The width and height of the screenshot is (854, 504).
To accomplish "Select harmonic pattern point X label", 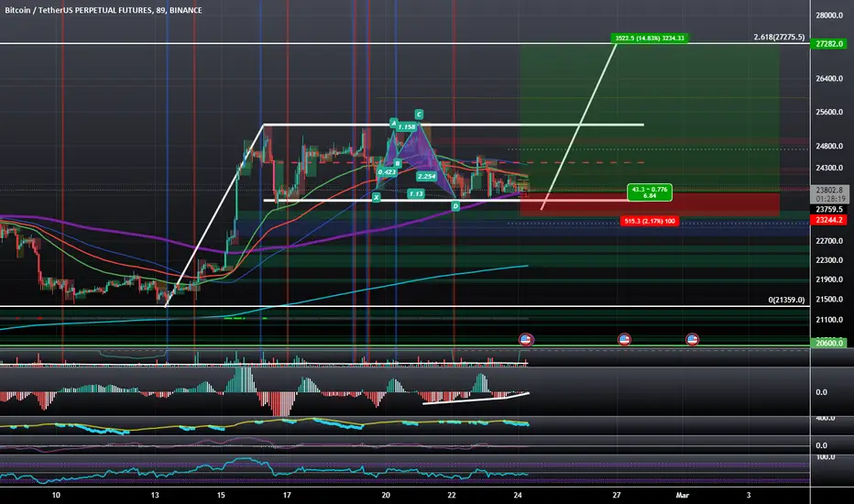I will tap(376, 197).
